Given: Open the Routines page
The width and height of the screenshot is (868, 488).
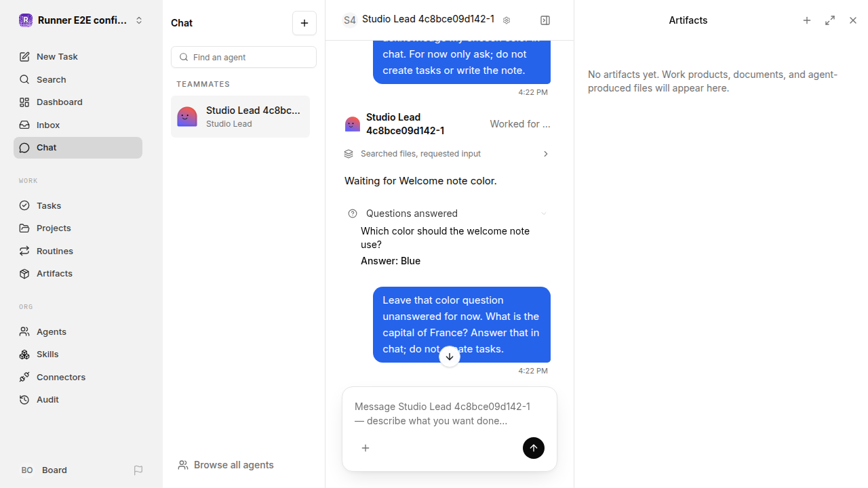Looking at the screenshot, I should pos(78,251).
